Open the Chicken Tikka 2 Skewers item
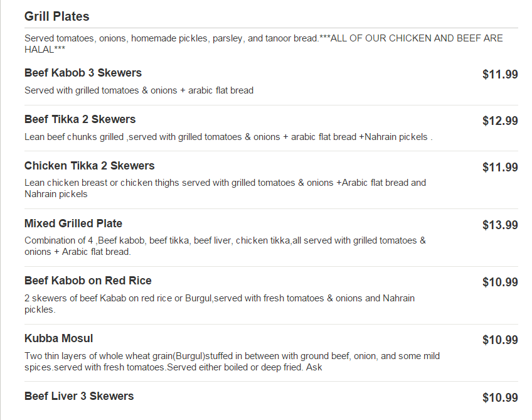Image resolution: width=532 pixels, height=420 pixels. click(89, 166)
